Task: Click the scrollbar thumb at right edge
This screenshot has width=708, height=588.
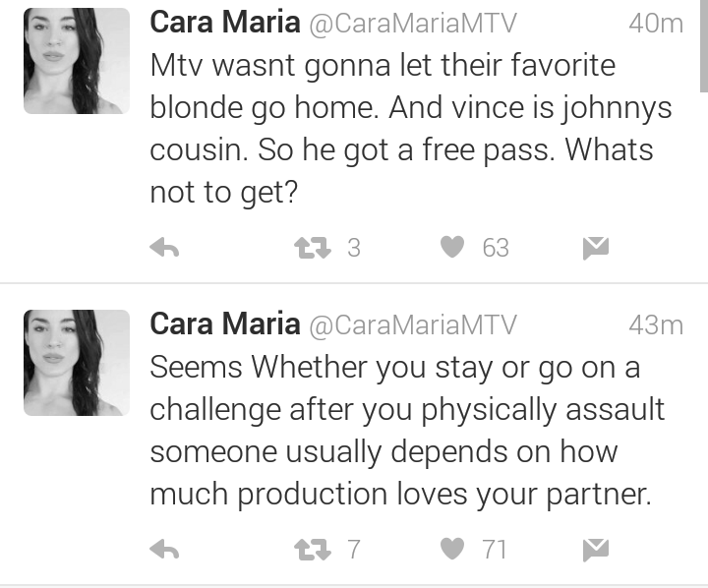Action: [704, 45]
